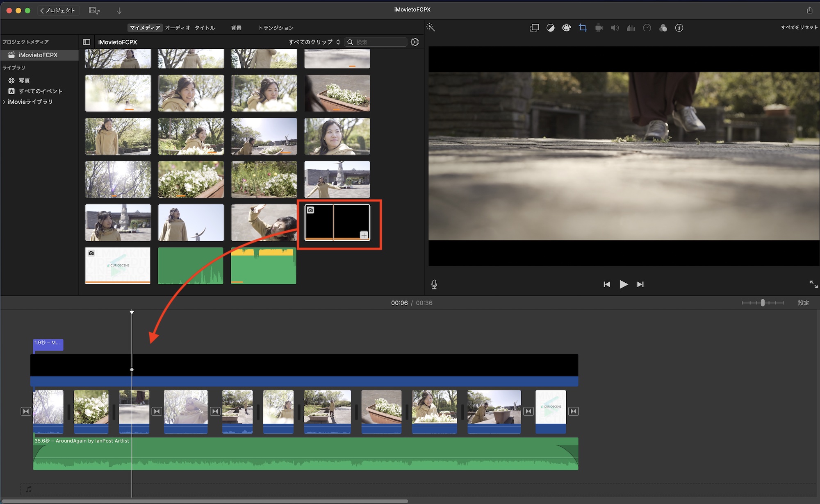820x504 pixels.
Task: Switch to the トランジション tab
Action: click(x=276, y=28)
